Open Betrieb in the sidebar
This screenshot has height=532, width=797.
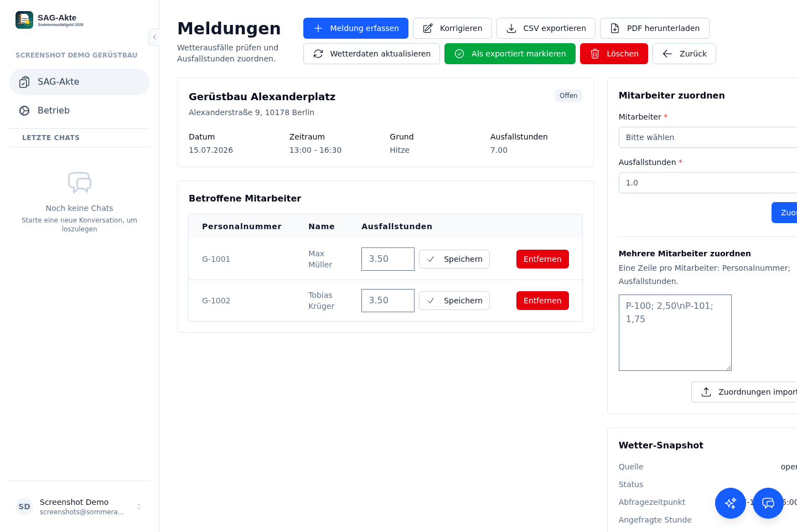pos(79,111)
